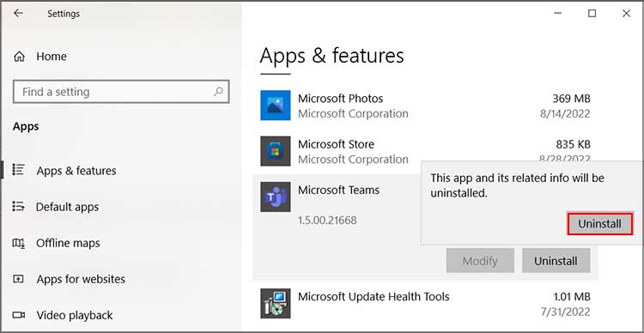Click the Apps for websites icon
The image size is (644, 333).
tap(19, 279)
